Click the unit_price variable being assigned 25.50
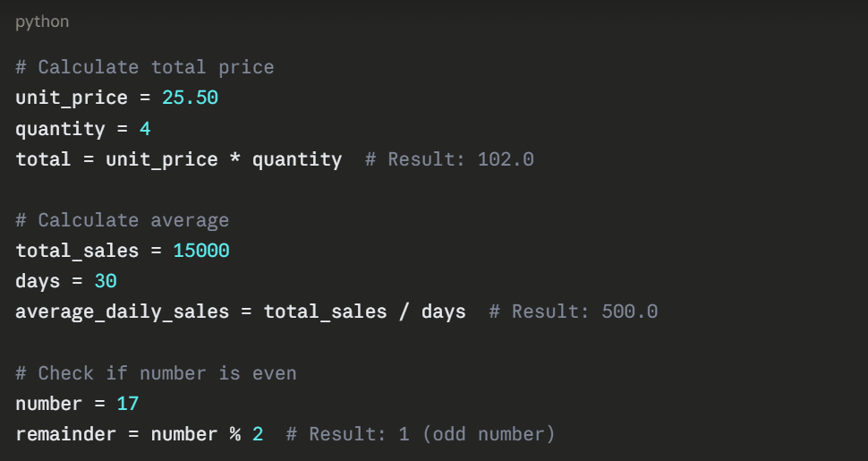 pyautogui.click(x=72, y=98)
